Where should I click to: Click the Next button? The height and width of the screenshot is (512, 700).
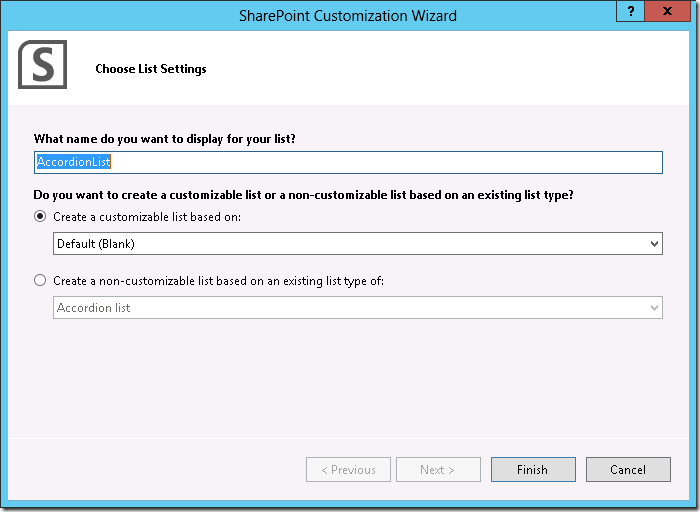point(438,469)
